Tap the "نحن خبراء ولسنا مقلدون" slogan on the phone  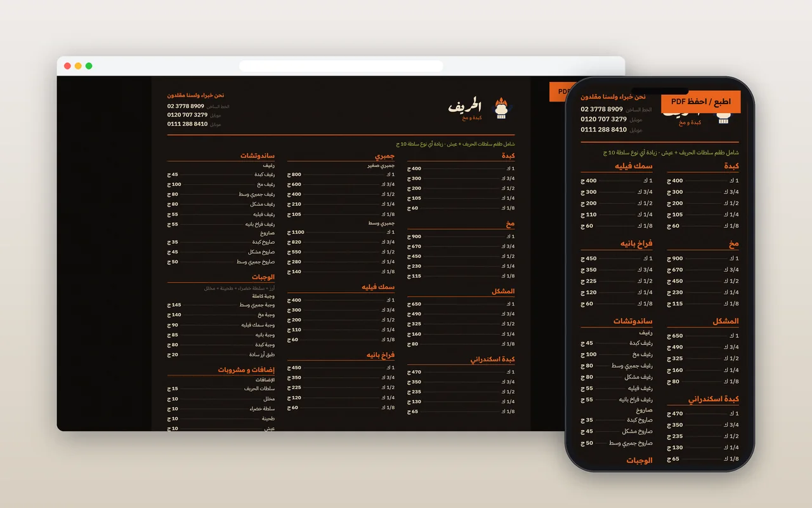[613, 97]
